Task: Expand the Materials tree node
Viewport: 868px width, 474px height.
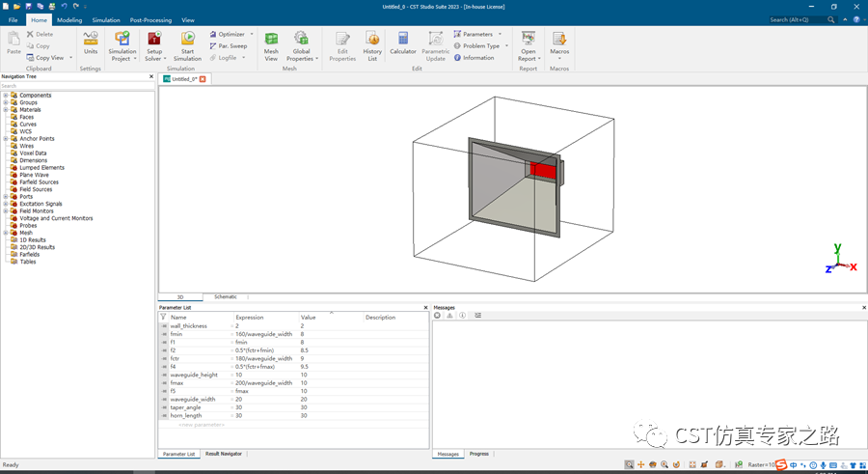Action: coord(6,110)
